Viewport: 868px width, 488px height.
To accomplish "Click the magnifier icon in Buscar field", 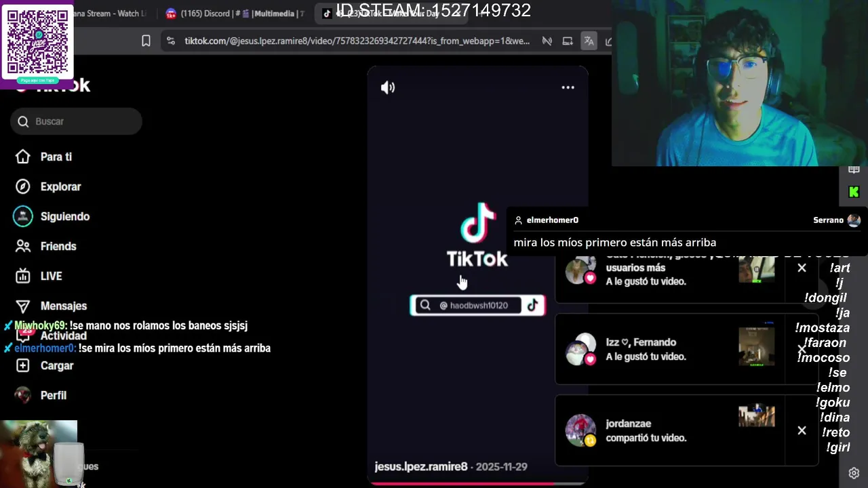I will (x=23, y=121).
